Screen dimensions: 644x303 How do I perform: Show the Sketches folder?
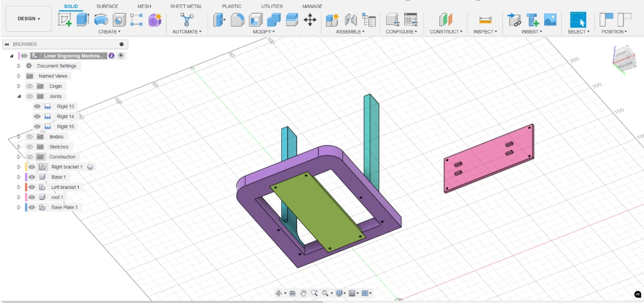point(29,147)
